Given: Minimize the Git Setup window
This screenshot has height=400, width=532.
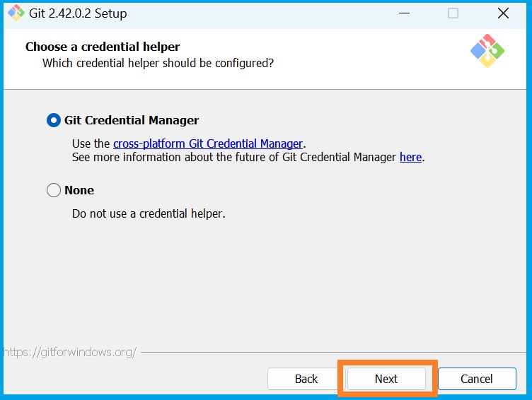Looking at the screenshot, I should (404, 13).
